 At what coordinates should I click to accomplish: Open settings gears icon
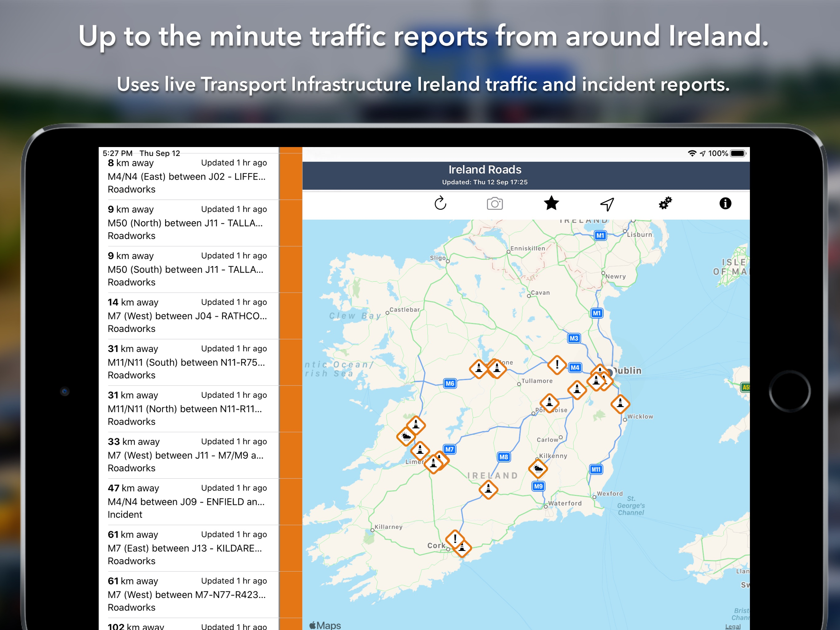[x=665, y=203]
